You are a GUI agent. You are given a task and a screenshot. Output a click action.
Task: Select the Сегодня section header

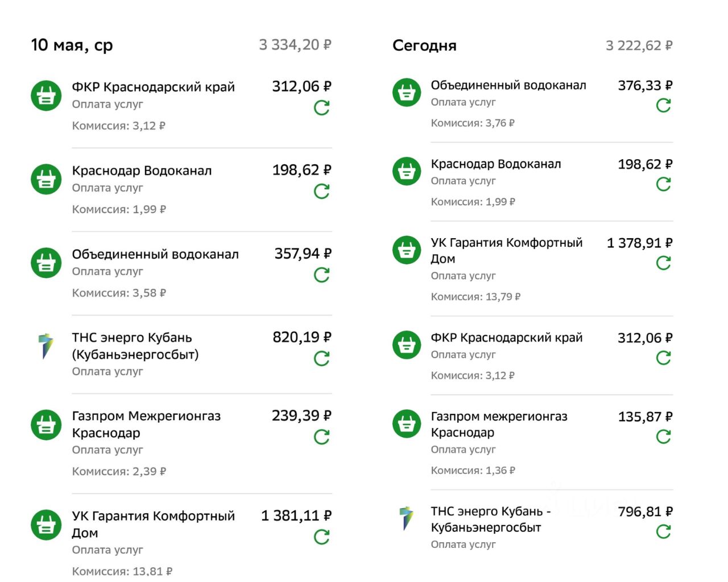424,45
